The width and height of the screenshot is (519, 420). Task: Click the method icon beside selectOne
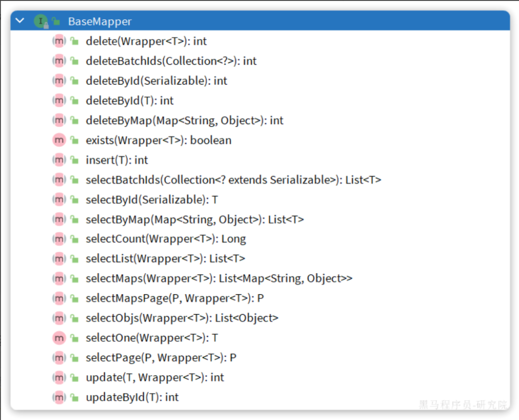point(59,338)
